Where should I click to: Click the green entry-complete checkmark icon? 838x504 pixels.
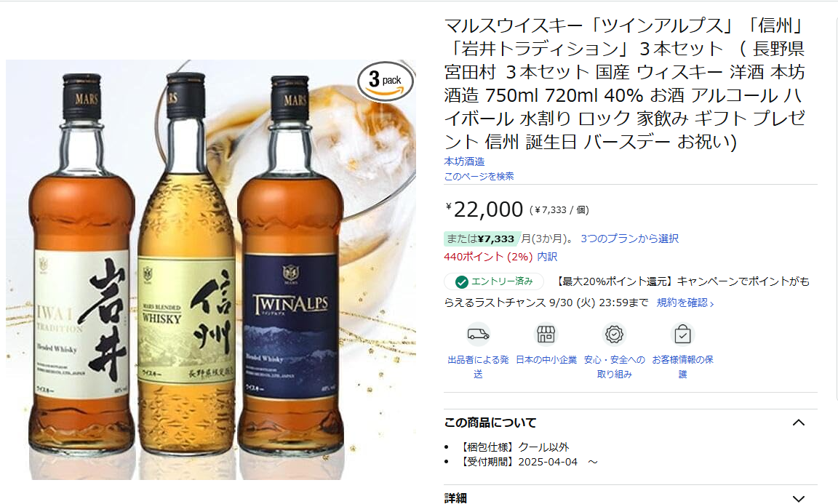click(461, 281)
